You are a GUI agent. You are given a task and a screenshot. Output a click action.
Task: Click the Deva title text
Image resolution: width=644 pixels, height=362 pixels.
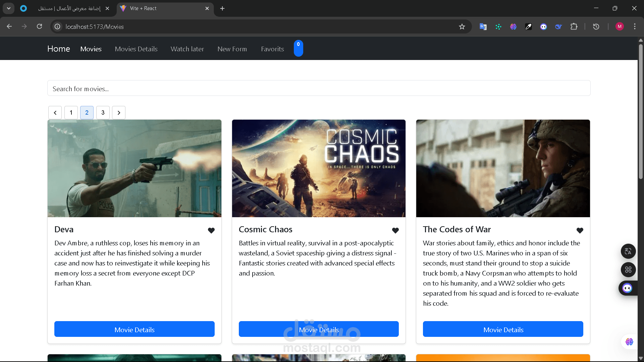point(64,229)
